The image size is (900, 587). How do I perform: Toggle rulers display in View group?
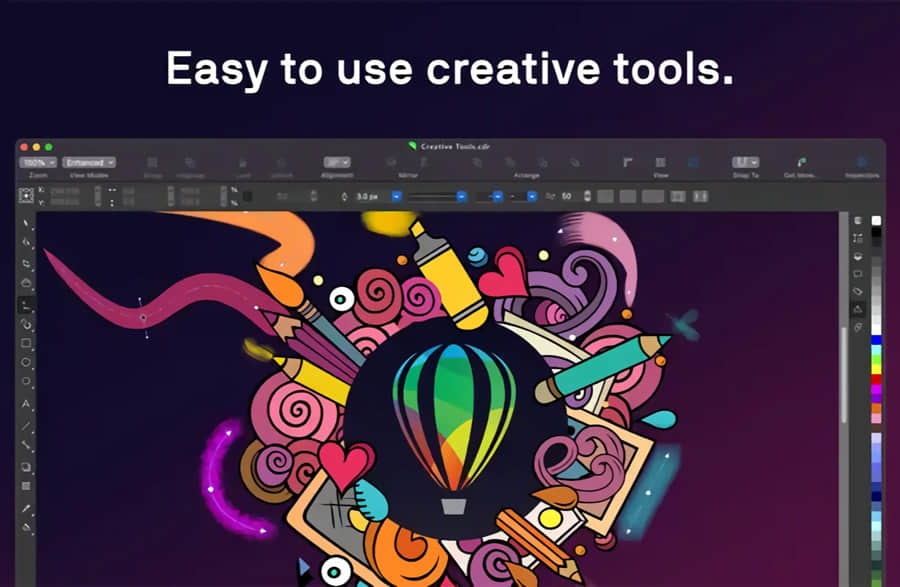coord(628,162)
